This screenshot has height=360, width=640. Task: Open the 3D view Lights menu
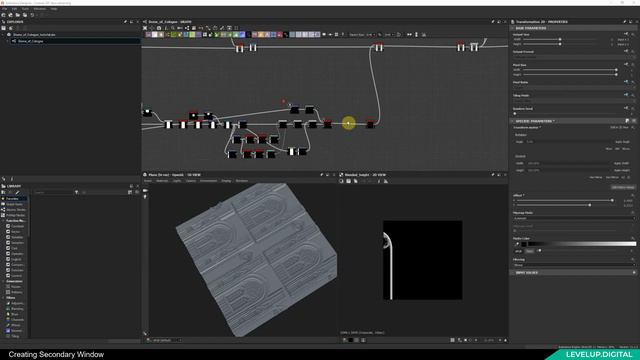pyautogui.click(x=177, y=180)
